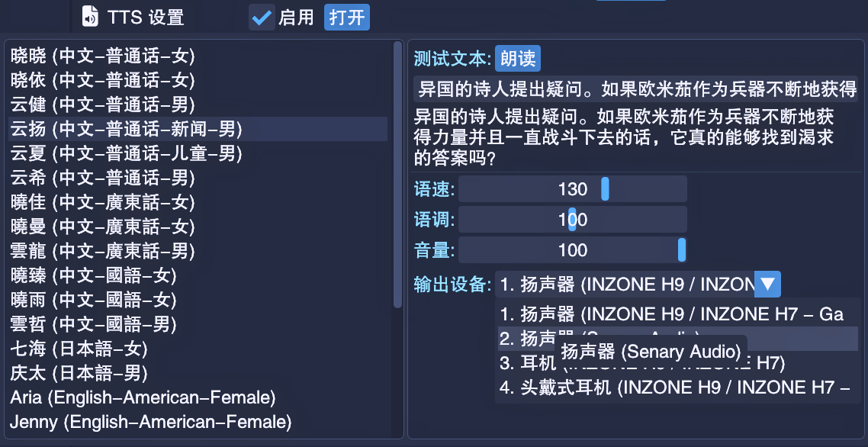This screenshot has width=868, height=447.
Task: Pick voice 七海 (日本語-女)
Action: (x=79, y=349)
